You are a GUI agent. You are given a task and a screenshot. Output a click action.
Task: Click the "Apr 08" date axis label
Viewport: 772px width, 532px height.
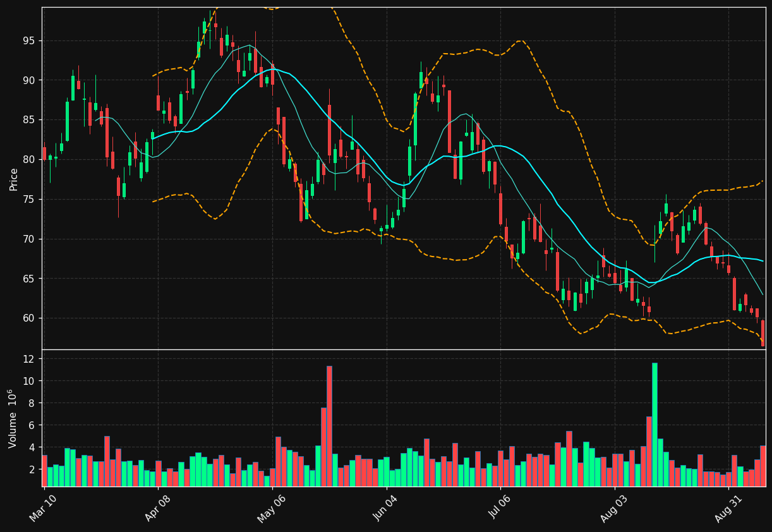(x=157, y=508)
